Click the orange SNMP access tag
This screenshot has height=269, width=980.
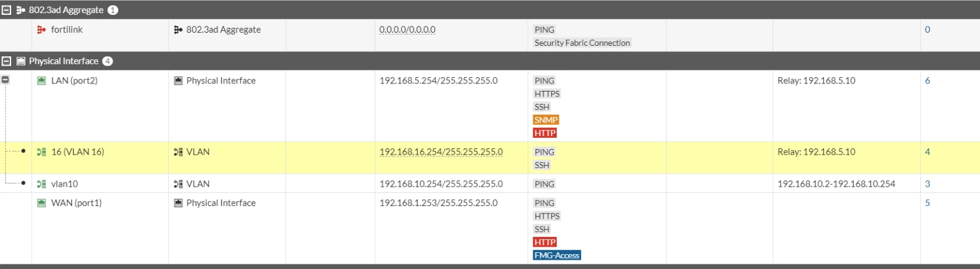coord(546,120)
